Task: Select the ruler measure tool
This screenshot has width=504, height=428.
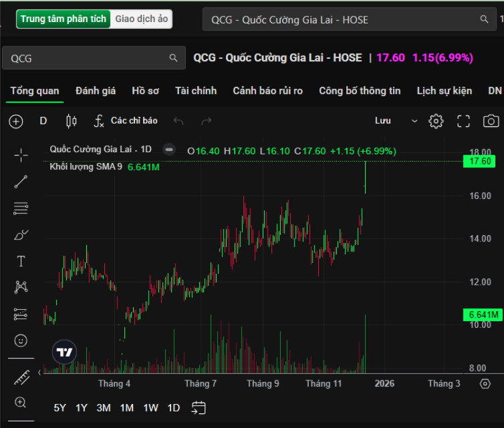Action: pos(21,377)
